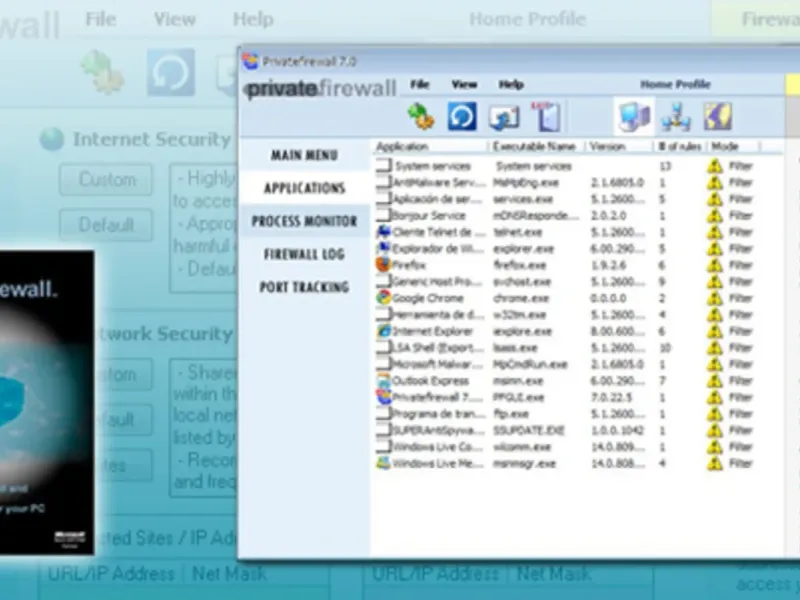Screen dimensions: 800x600
Task: Select the Microsoft Malwar... row
Action: coord(566,364)
